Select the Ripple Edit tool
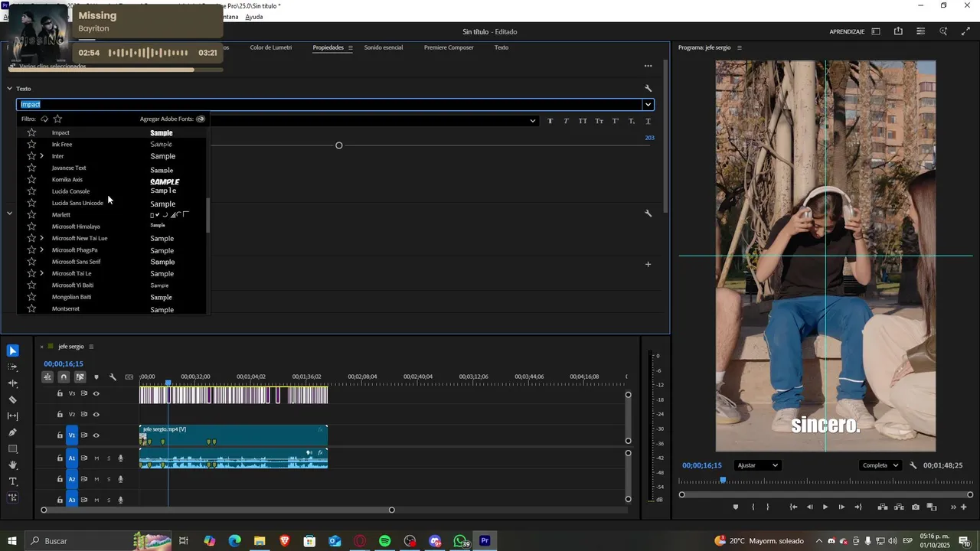Viewport: 980px width, 551px height. 13,383
